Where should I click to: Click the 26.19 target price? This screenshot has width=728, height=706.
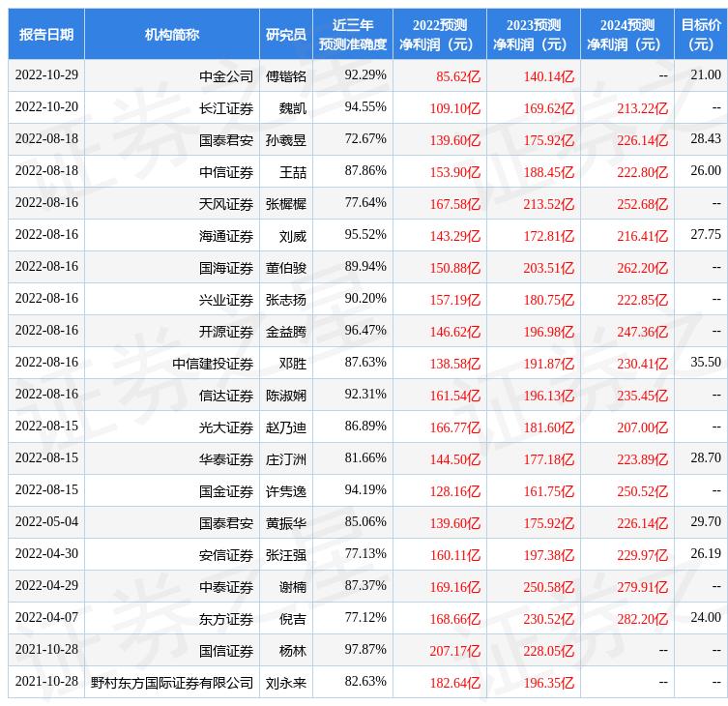706,553
